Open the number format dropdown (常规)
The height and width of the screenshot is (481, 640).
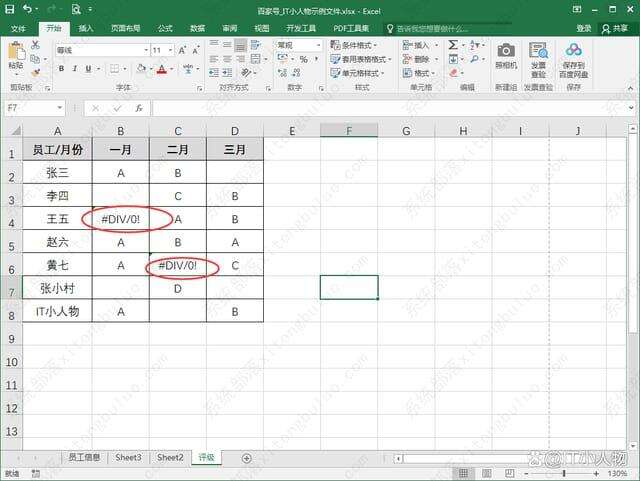pyautogui.click(x=318, y=45)
